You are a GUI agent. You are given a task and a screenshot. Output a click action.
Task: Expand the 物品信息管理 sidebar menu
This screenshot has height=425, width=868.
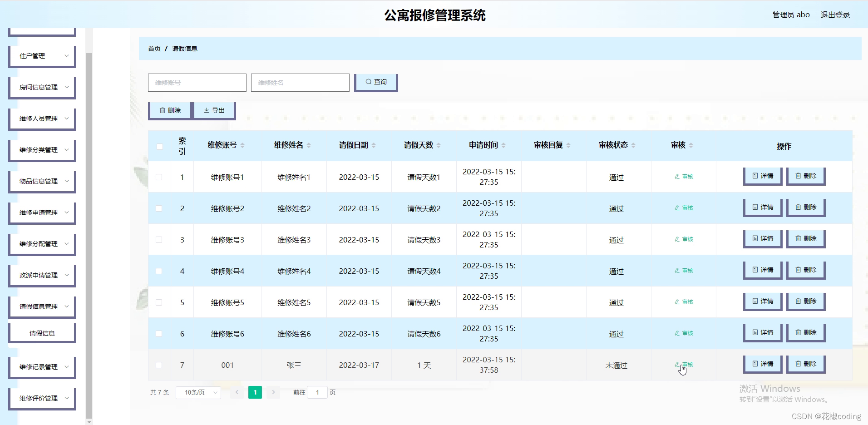(42, 182)
